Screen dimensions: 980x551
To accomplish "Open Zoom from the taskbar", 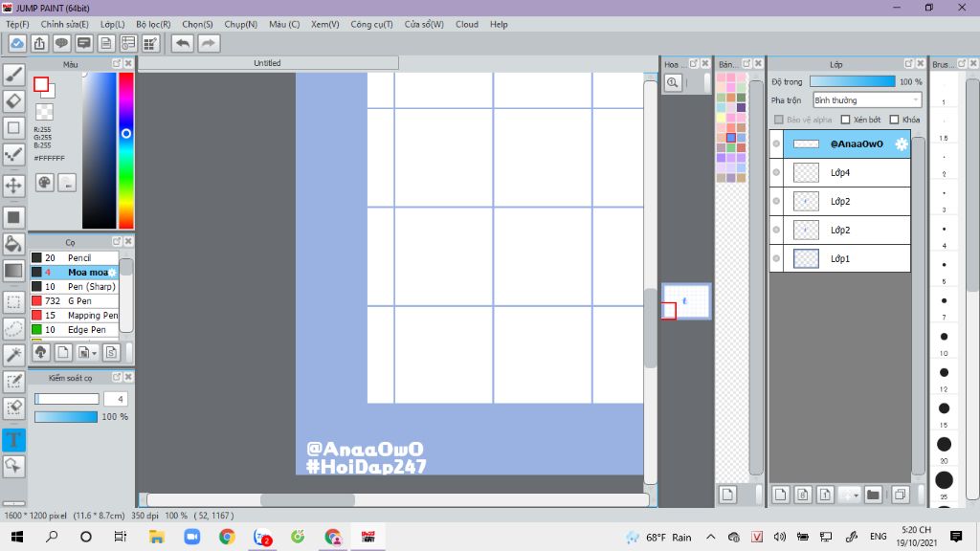I will pyautogui.click(x=191, y=537).
